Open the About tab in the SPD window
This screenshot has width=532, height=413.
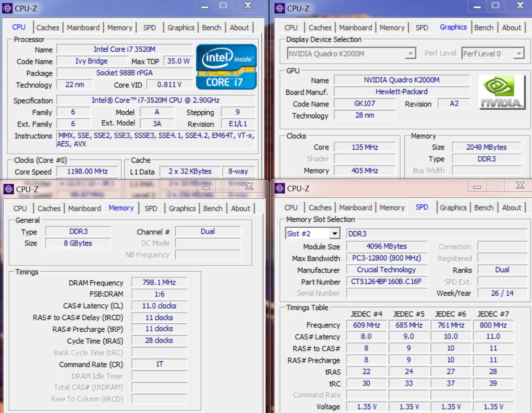[x=512, y=207]
